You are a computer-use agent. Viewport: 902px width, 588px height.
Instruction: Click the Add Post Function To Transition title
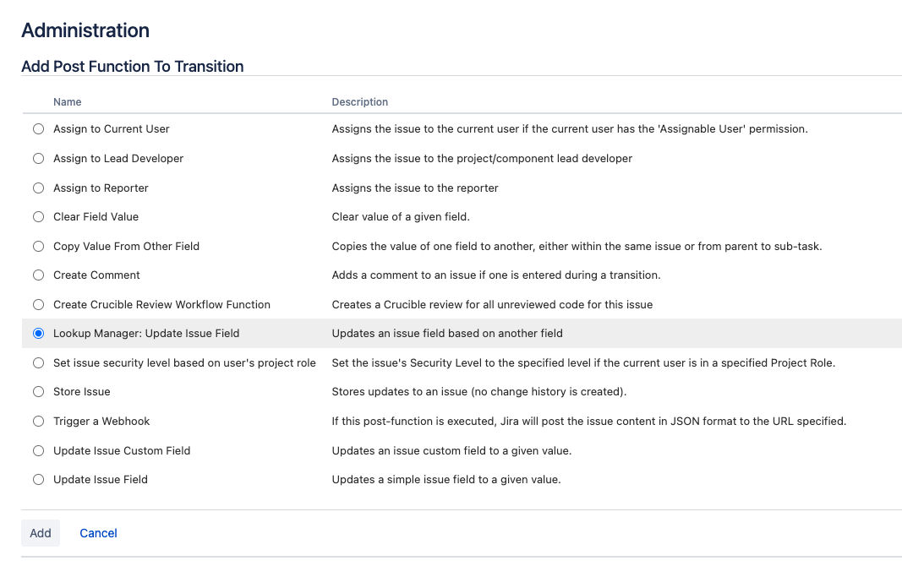click(x=132, y=66)
